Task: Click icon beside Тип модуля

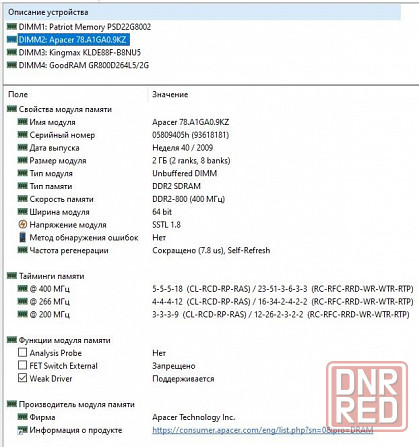Action: point(22,173)
